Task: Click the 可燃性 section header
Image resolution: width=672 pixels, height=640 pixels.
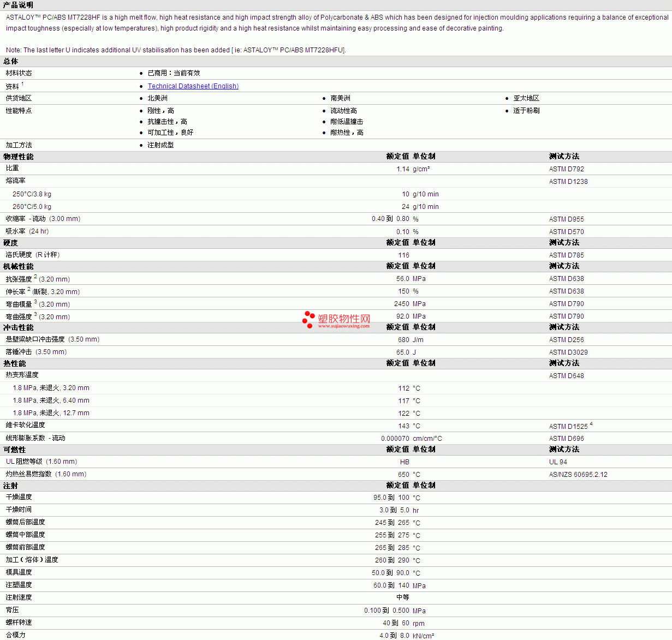Action: pyautogui.click(x=14, y=450)
